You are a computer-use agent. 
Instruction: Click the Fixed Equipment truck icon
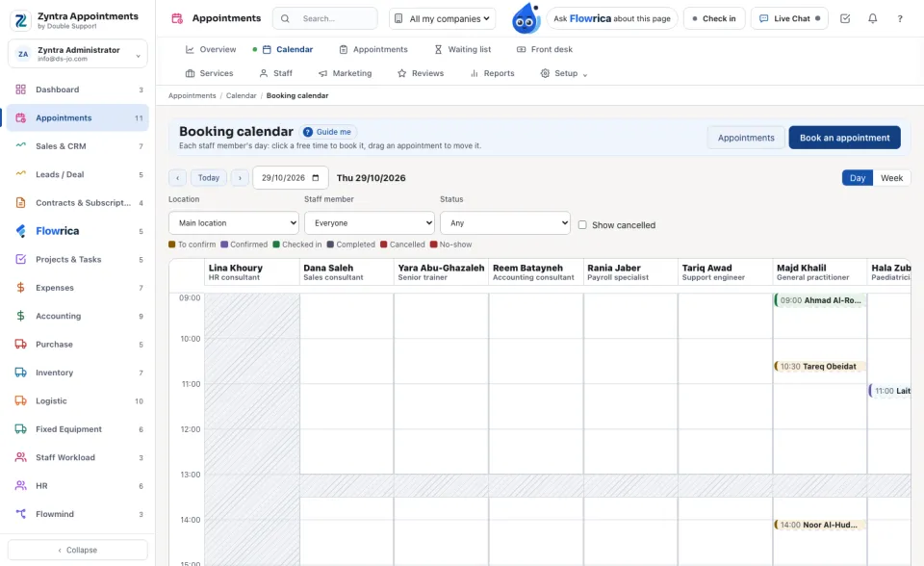click(x=20, y=428)
